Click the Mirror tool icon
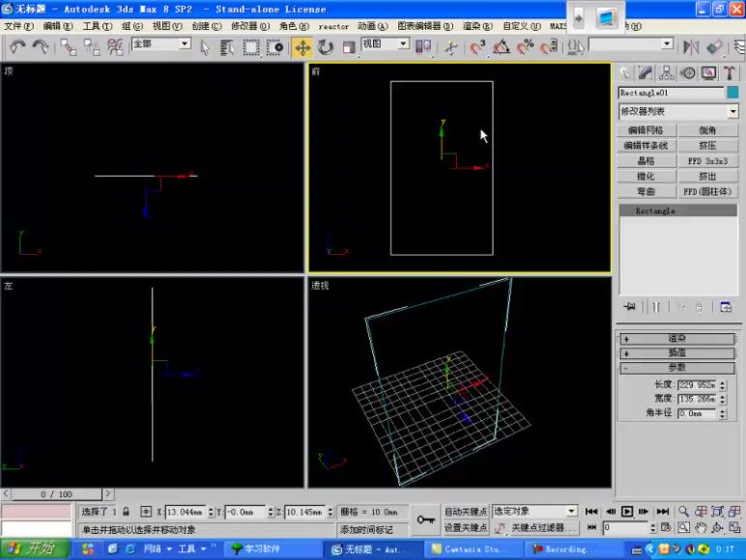 pyautogui.click(x=691, y=47)
